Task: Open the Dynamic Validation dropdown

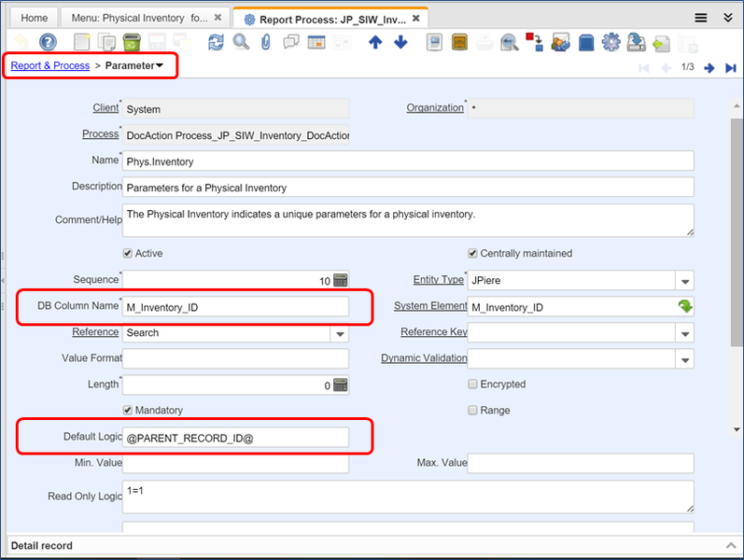Action: [x=685, y=359]
